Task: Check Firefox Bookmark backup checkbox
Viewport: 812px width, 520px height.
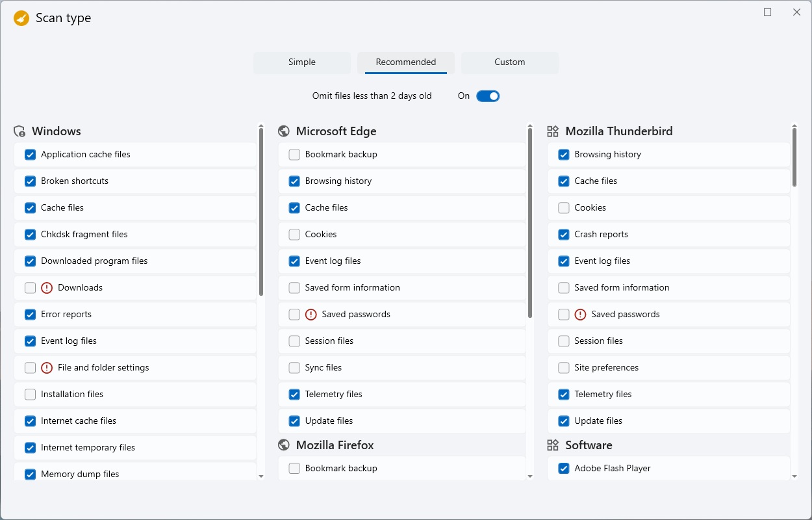Action: coord(294,469)
